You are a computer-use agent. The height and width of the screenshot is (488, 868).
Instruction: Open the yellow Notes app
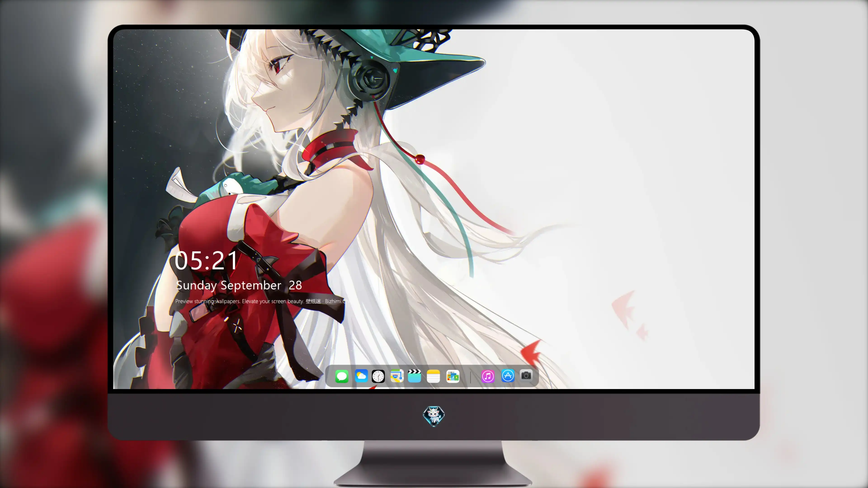click(433, 376)
